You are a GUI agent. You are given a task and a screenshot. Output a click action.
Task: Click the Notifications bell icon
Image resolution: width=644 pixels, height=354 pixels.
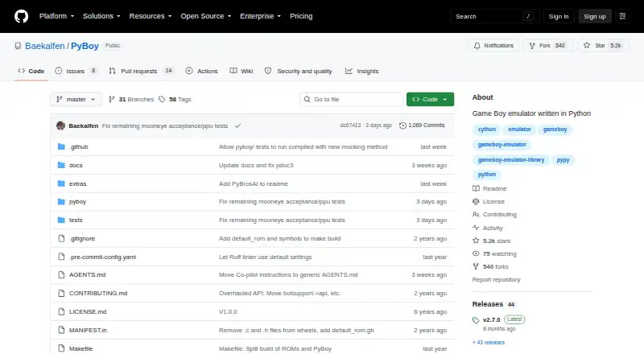[x=477, y=46]
